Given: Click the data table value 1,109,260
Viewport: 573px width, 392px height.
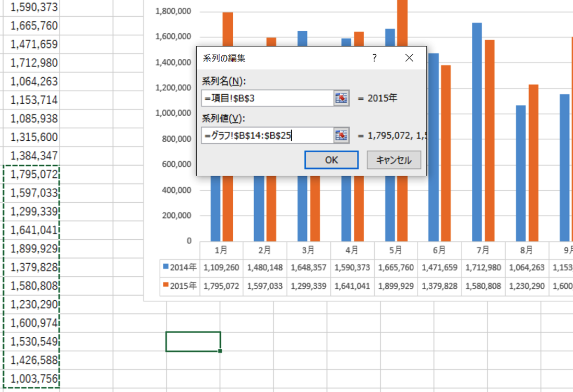Looking at the screenshot, I should click(x=221, y=267).
